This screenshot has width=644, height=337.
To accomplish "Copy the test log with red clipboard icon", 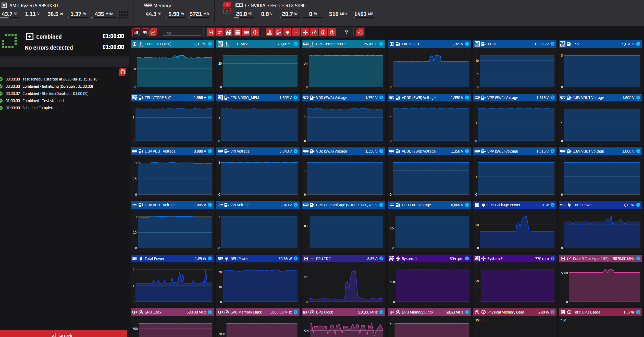I will (x=122, y=72).
